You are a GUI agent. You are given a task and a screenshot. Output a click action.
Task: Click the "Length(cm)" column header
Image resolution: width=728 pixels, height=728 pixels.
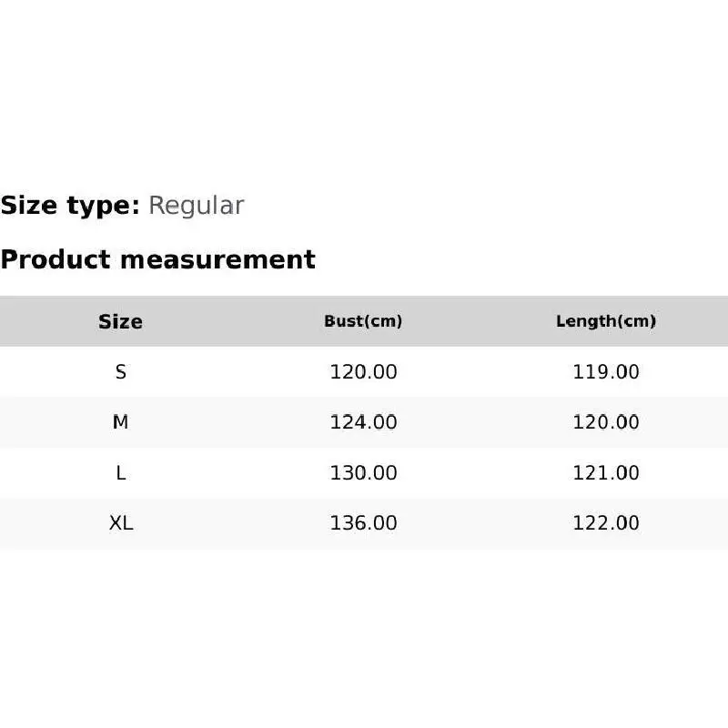pos(606,321)
